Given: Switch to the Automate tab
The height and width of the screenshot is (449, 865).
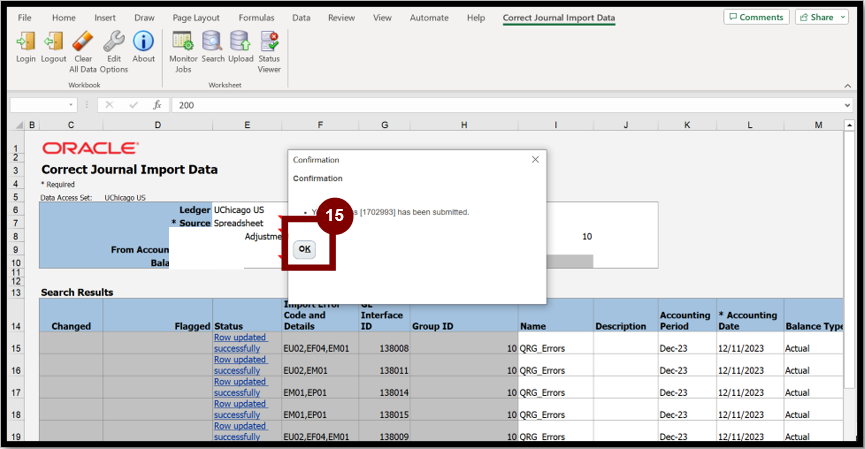Looking at the screenshot, I should [429, 18].
